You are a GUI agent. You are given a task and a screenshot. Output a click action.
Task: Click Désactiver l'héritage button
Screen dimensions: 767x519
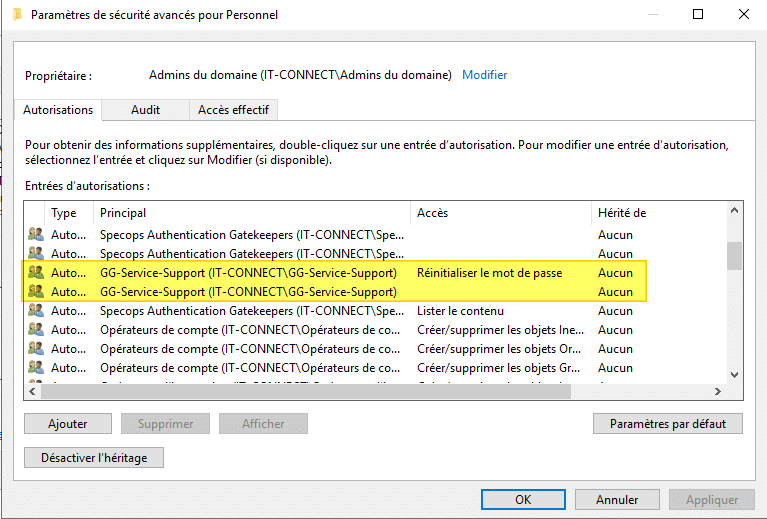(94, 458)
